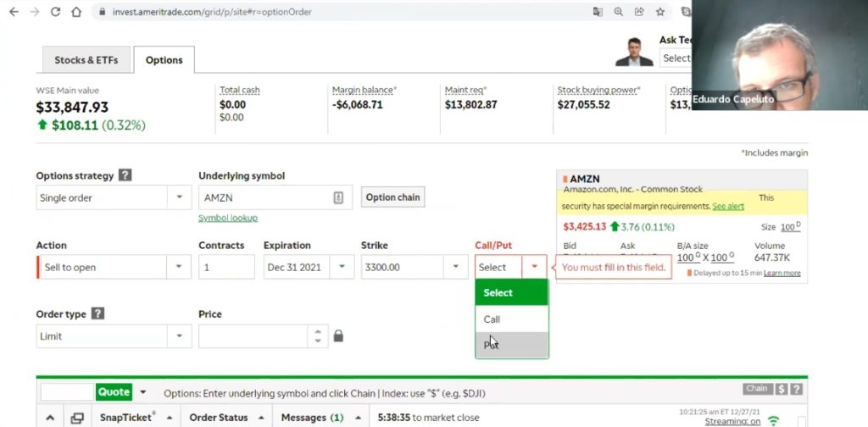This screenshot has height=427, width=868.
Task: Click the Order type help question mark
Action: [97, 313]
